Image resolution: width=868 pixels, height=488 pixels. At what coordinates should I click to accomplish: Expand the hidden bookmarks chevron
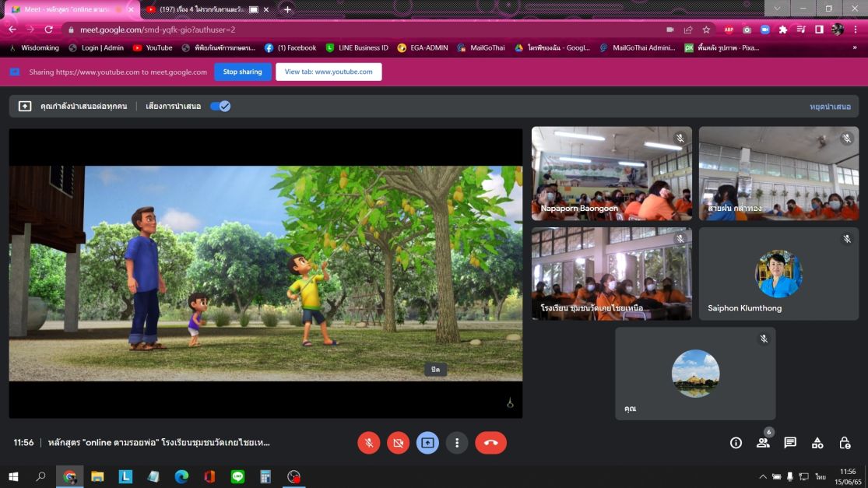click(x=855, y=48)
